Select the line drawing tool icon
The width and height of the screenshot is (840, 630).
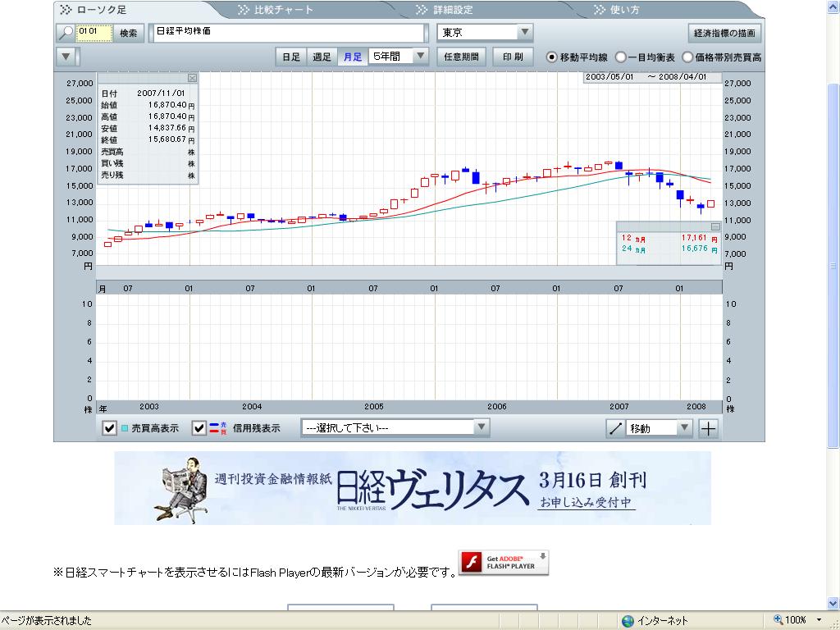[615, 428]
